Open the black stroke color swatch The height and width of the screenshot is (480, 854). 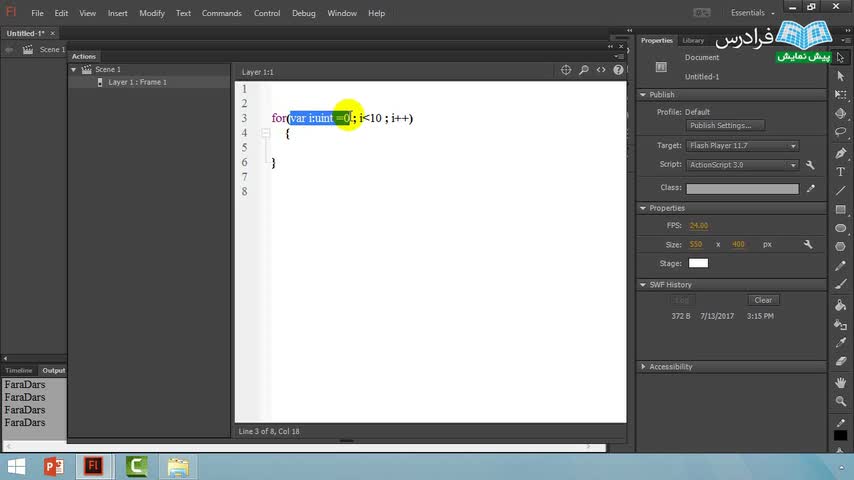coord(840,435)
